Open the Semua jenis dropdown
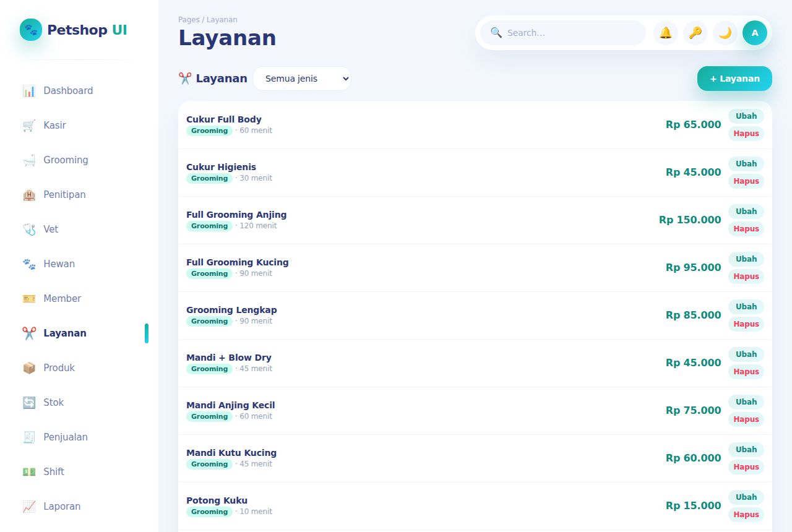 [302, 79]
